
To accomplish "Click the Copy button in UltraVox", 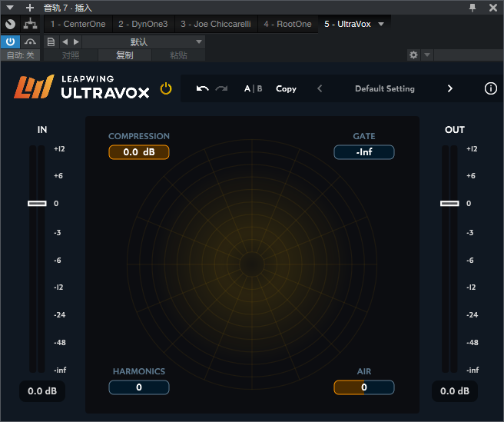I will [x=286, y=88].
